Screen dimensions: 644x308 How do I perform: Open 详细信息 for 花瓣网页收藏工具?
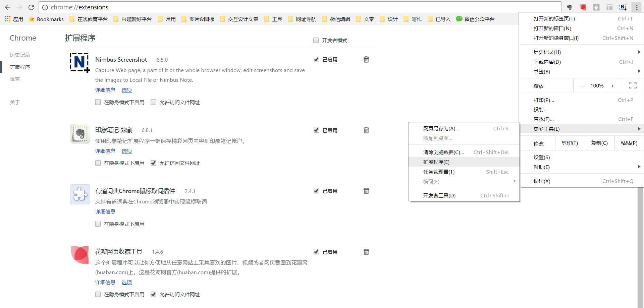pos(105,282)
